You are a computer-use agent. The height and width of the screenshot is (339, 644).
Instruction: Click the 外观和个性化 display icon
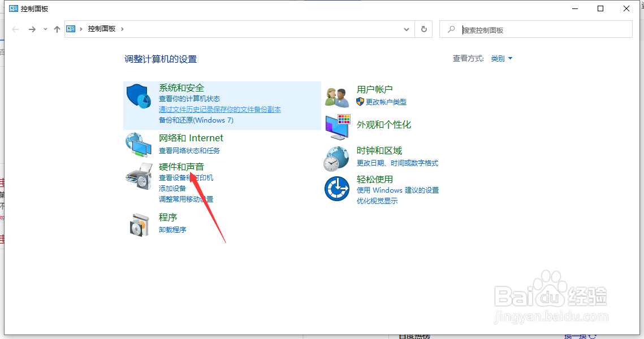tap(337, 127)
